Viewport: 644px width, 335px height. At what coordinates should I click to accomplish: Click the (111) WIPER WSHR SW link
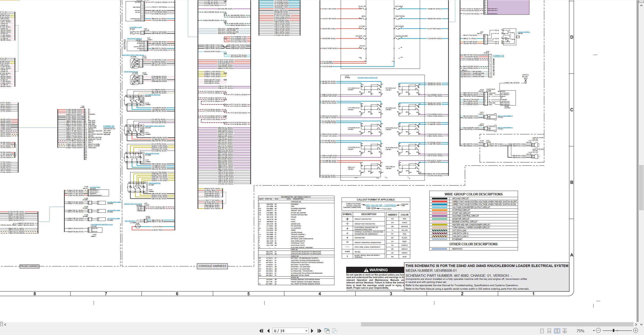tap(152, 95)
